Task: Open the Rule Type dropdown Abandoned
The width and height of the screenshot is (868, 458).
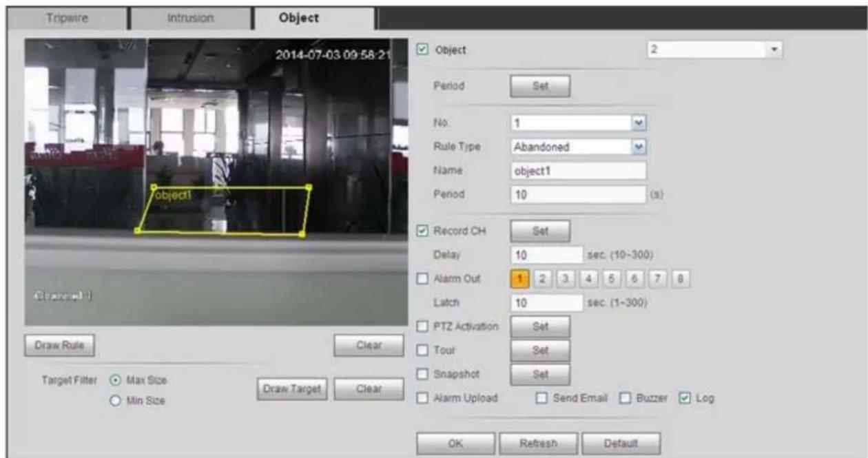Action: pyautogui.click(x=578, y=146)
